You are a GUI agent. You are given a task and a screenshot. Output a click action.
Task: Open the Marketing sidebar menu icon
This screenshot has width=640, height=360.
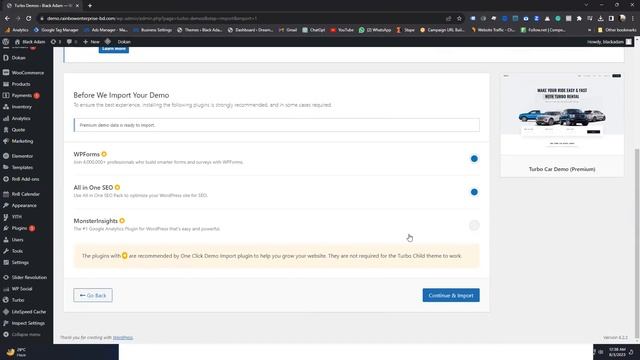6,141
